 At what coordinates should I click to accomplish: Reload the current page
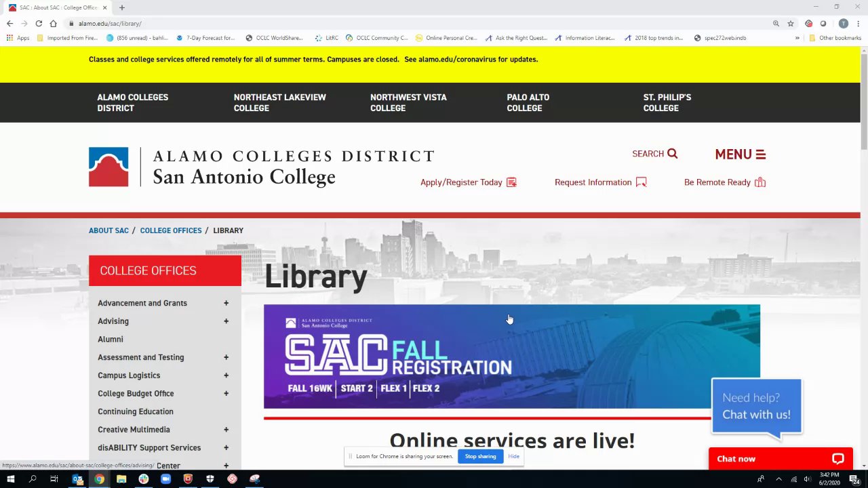click(39, 23)
